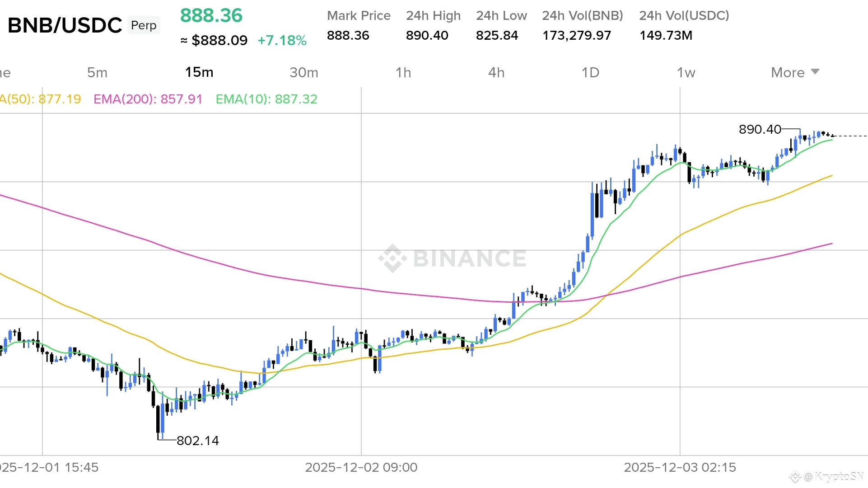Switch to the 5m interval tab
The width and height of the screenshot is (868, 488).
tap(97, 72)
